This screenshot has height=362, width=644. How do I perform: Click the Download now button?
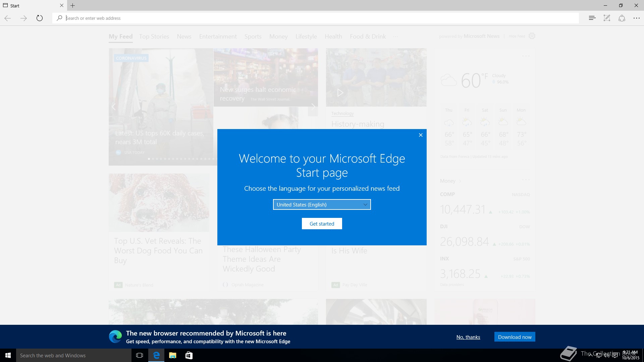515,337
